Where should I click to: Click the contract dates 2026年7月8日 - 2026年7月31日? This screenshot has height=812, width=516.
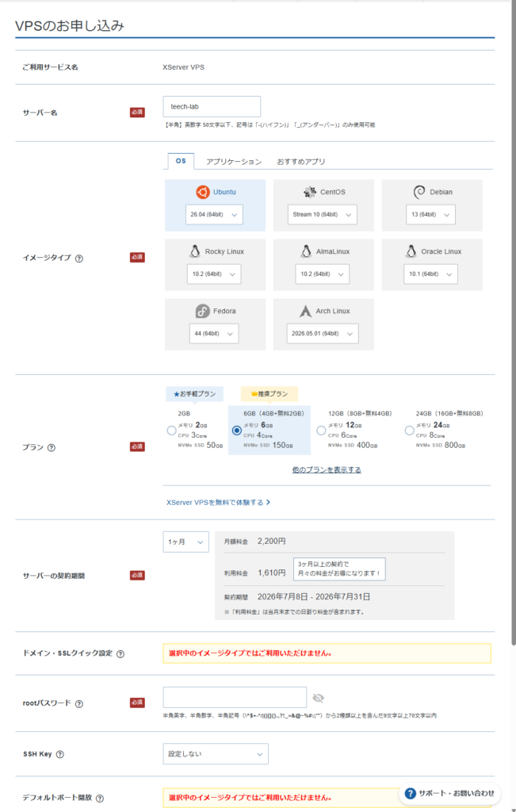[x=314, y=597]
